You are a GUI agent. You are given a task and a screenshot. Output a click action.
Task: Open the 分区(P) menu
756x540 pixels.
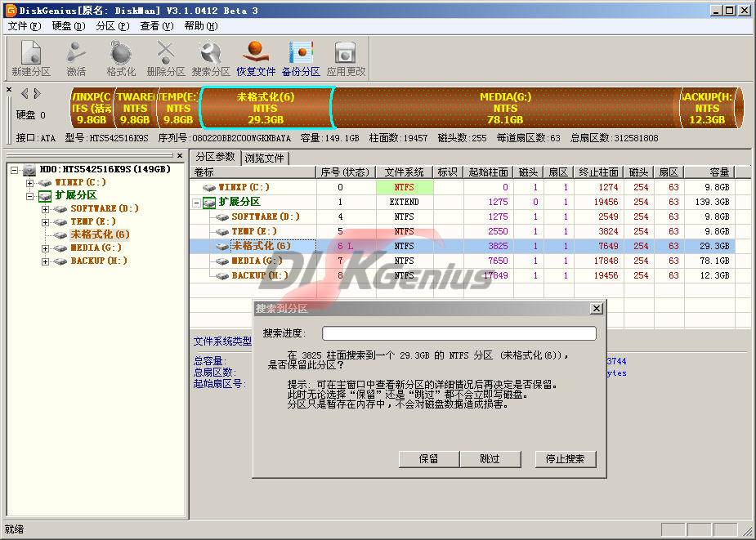(x=113, y=26)
